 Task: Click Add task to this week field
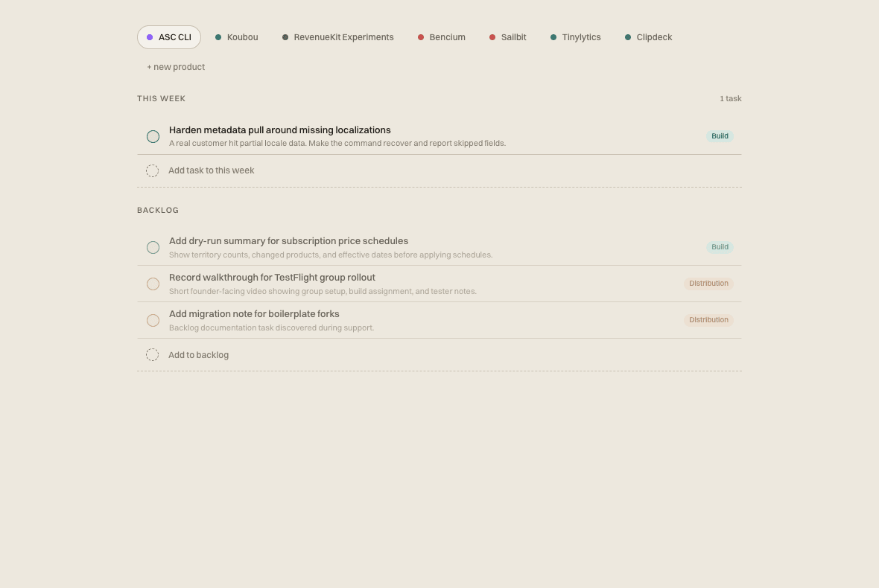[x=439, y=170]
